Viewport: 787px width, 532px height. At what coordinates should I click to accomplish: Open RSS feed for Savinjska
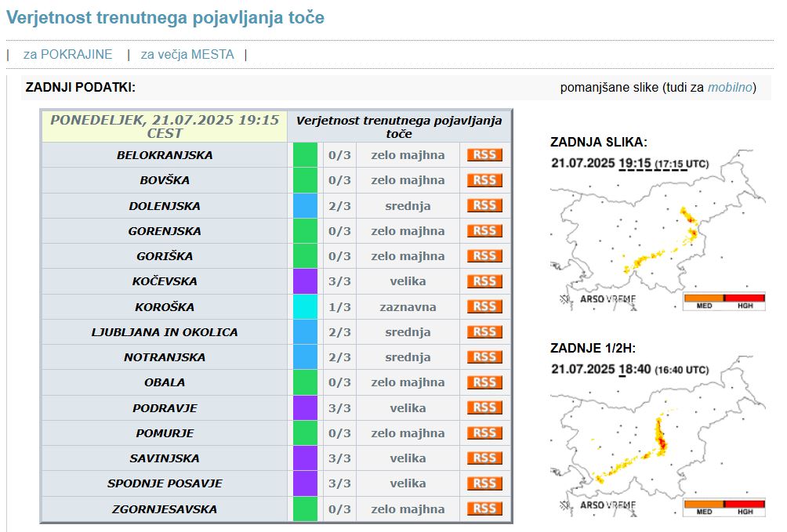click(x=484, y=458)
